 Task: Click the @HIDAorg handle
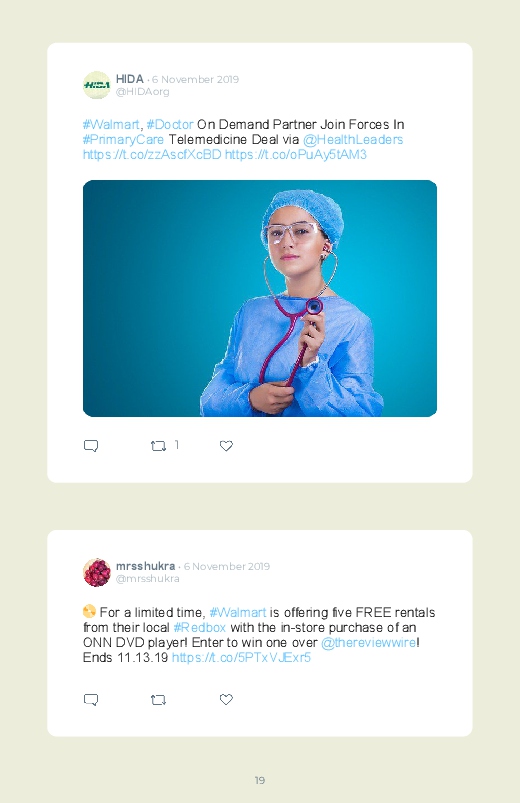pyautogui.click(x=142, y=92)
